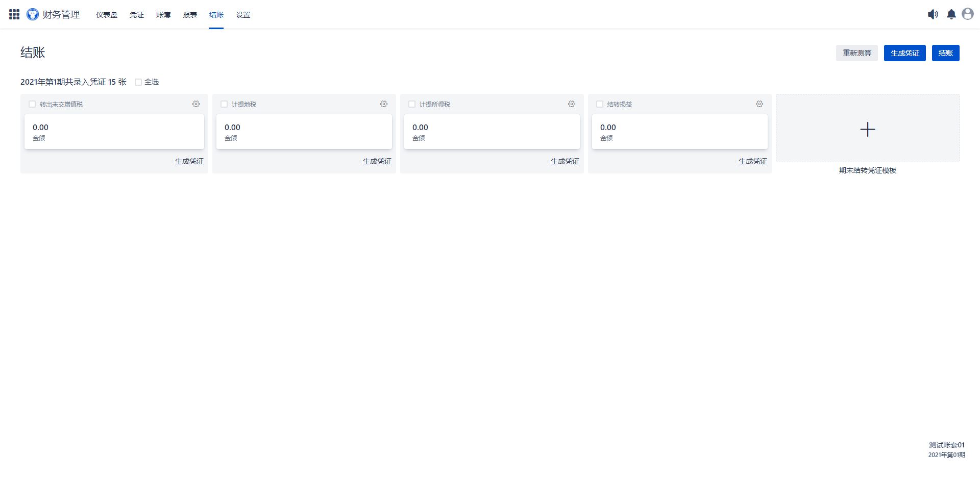Open settings gear for 计提地税 card

pos(384,104)
